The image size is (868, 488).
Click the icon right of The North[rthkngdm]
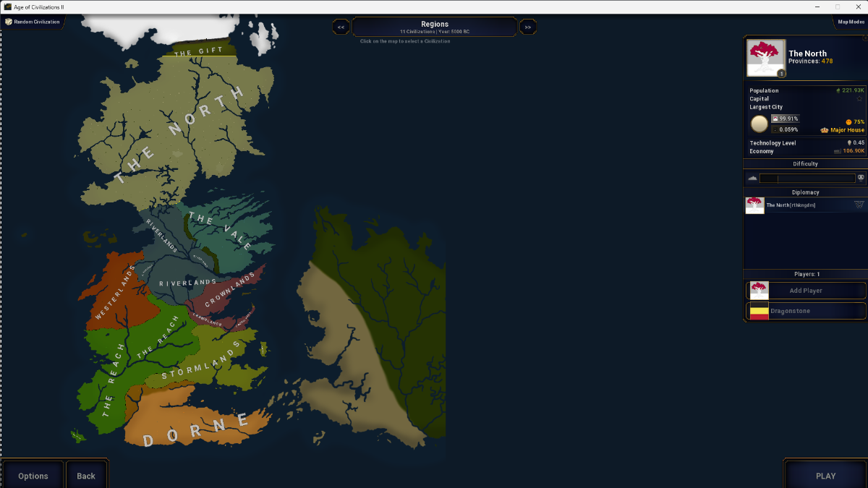[x=859, y=205]
